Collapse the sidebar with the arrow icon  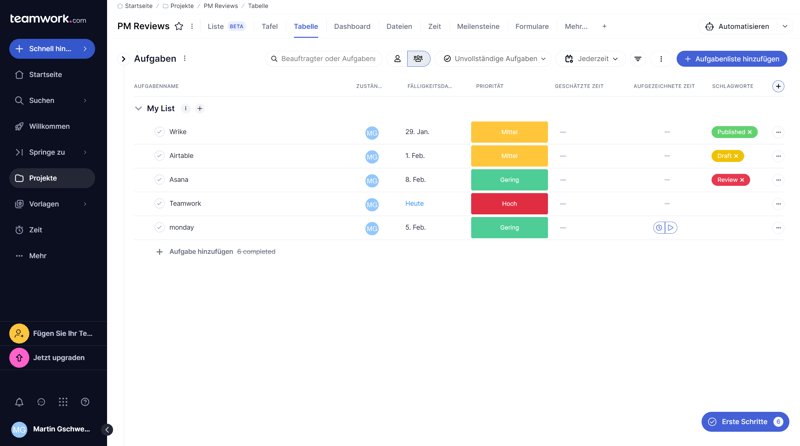(107, 430)
